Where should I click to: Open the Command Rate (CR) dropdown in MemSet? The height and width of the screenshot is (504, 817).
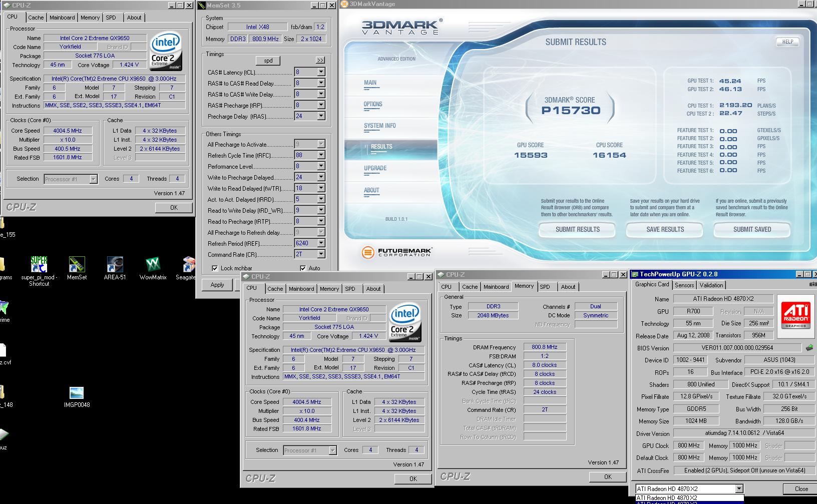coord(321,254)
